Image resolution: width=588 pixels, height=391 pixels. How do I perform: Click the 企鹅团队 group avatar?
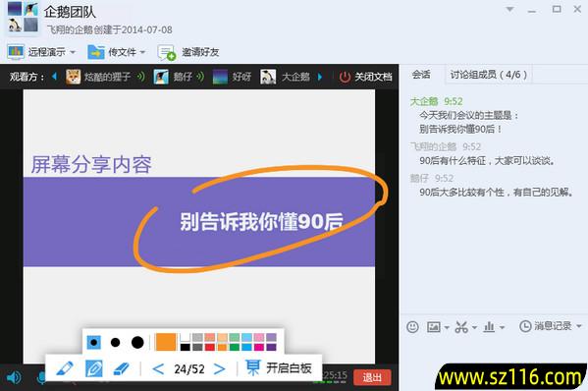click(x=23, y=17)
